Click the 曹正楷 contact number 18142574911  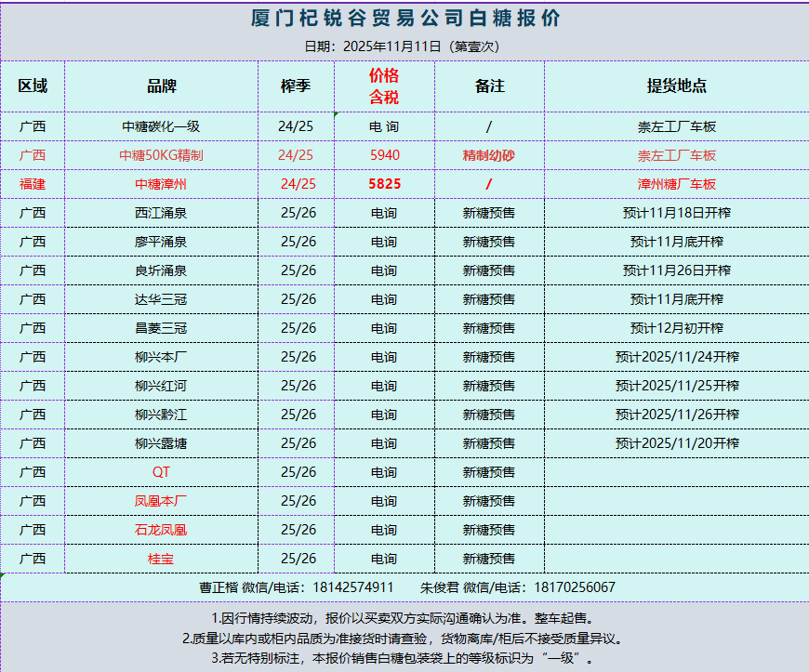tap(353, 588)
